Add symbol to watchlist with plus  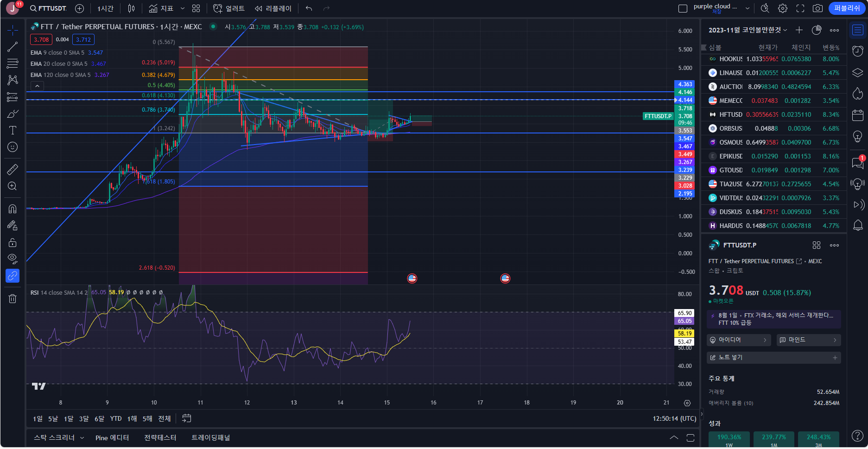pos(799,30)
